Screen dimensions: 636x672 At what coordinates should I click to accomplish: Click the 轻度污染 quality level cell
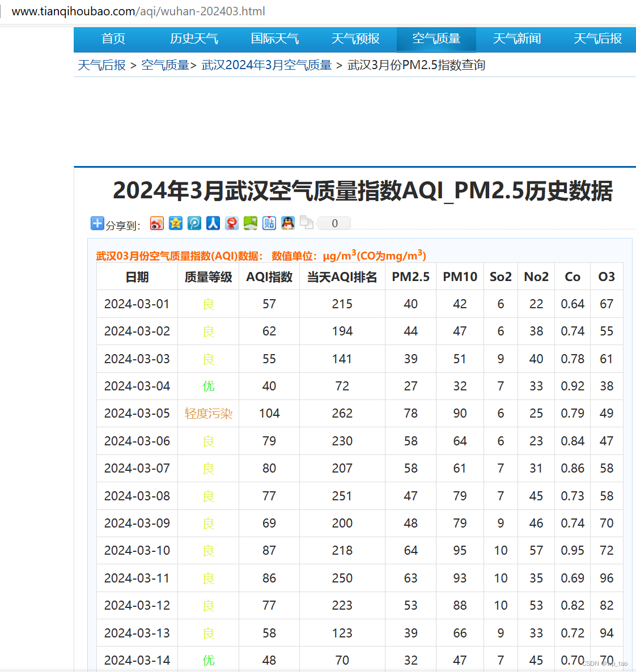coord(209,414)
